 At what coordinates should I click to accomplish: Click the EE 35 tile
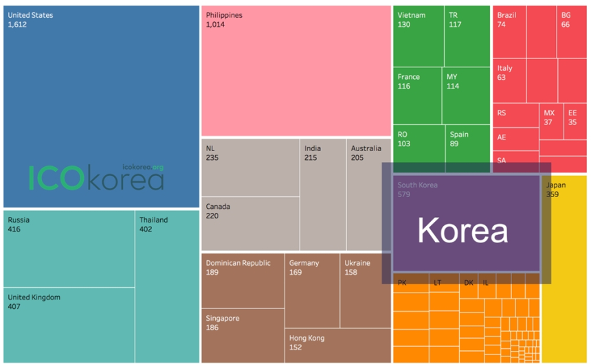point(575,122)
